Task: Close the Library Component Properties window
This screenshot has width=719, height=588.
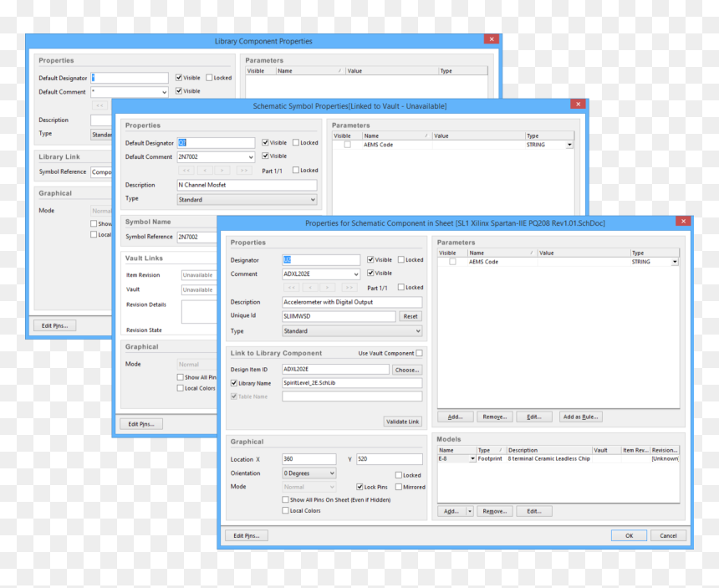Action: point(492,39)
